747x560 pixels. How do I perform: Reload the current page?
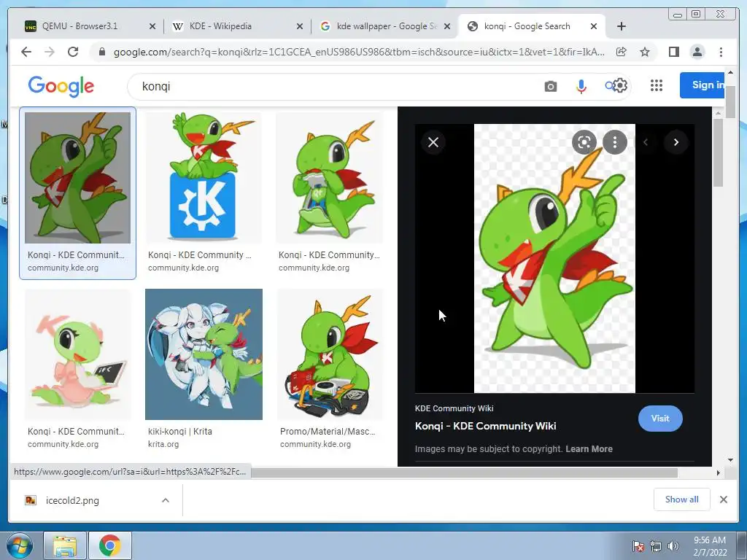[x=73, y=52]
